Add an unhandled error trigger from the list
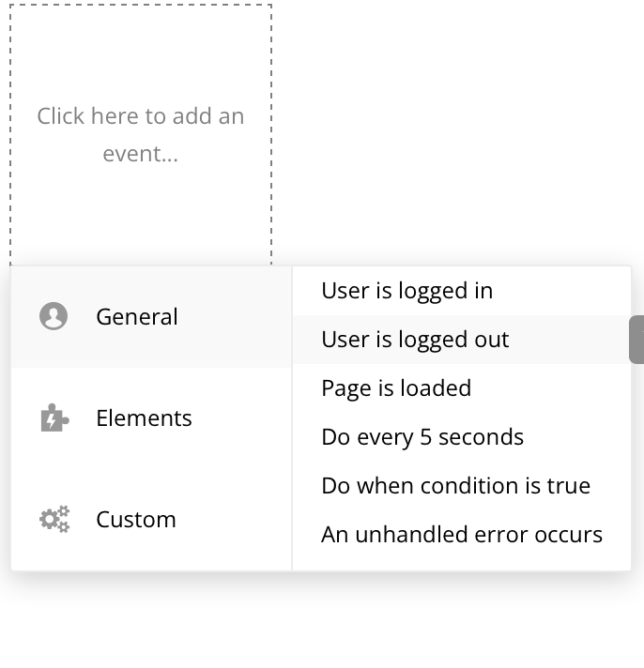 pos(461,535)
